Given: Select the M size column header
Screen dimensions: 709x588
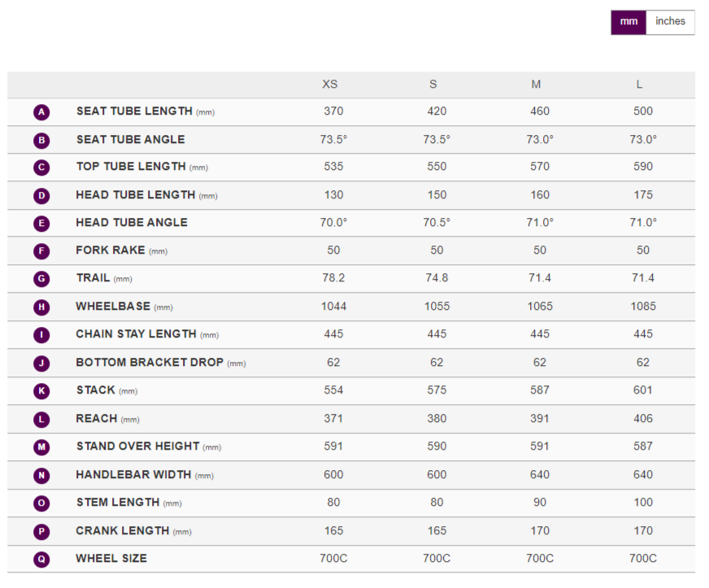Looking at the screenshot, I should click(536, 85).
